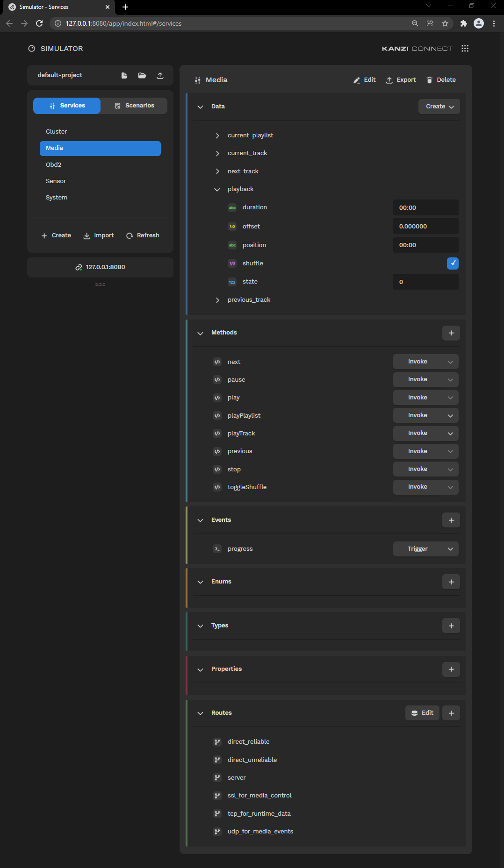Click the string type icon for duration
504x868 pixels.
pos(232,207)
